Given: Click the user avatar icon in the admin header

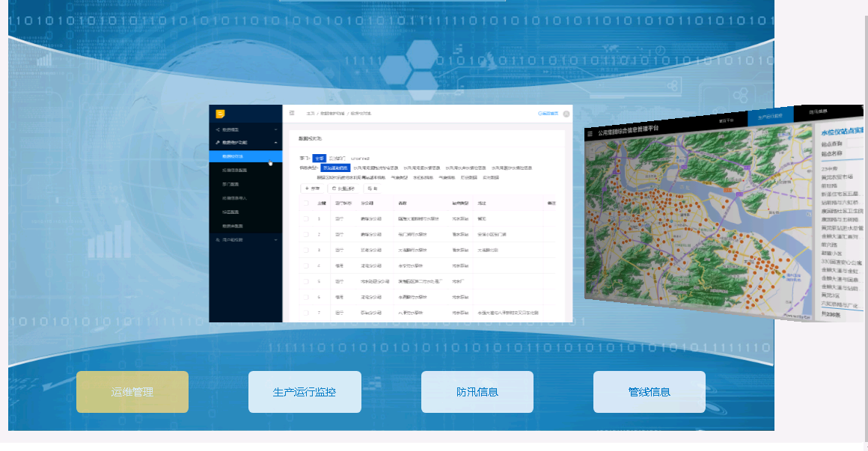Looking at the screenshot, I should pyautogui.click(x=566, y=114).
